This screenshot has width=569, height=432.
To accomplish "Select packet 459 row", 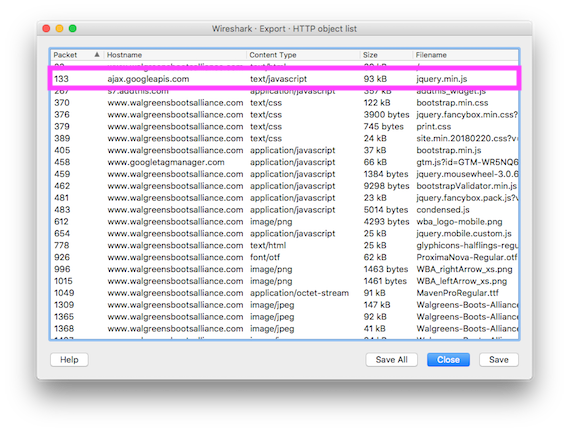I will (x=284, y=174).
